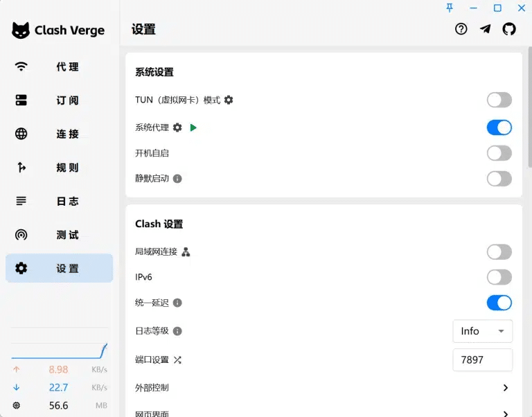This screenshot has height=417, width=532.
Task: Open the gear settings beside 系统代理
Action: (x=177, y=127)
